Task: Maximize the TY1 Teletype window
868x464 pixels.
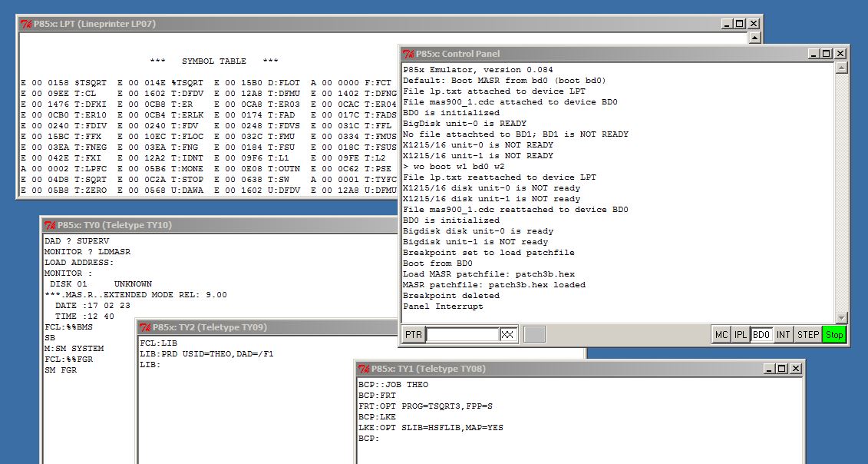Action: coord(781,369)
